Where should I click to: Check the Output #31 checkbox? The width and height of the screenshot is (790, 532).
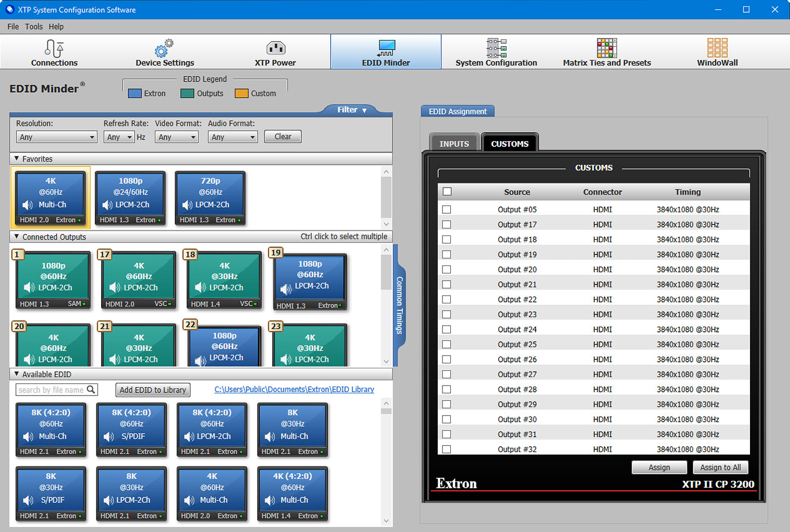447,435
